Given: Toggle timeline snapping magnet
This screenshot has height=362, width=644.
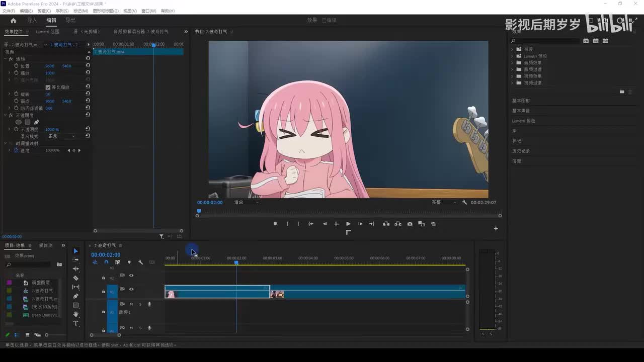Looking at the screenshot, I should 106,262.
